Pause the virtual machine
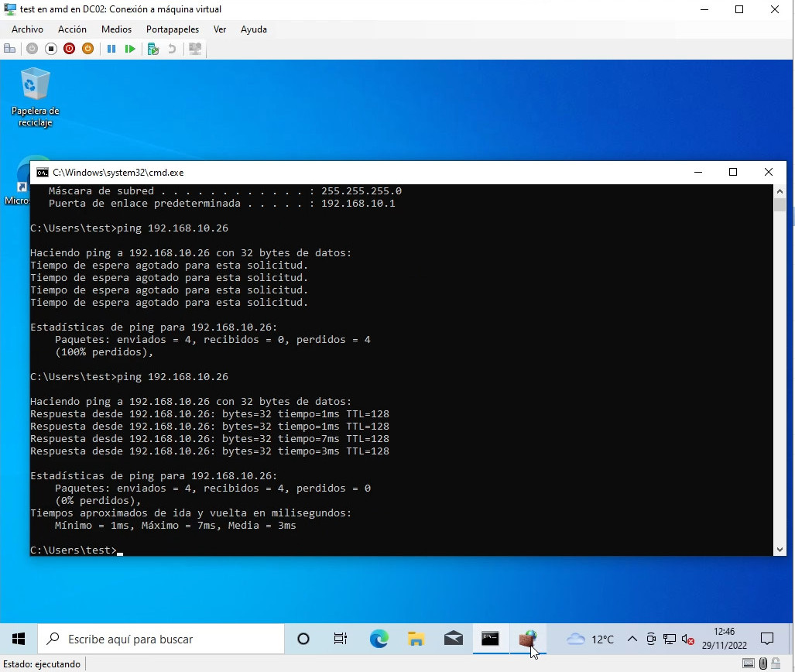The height and width of the screenshot is (672, 795). [111, 49]
